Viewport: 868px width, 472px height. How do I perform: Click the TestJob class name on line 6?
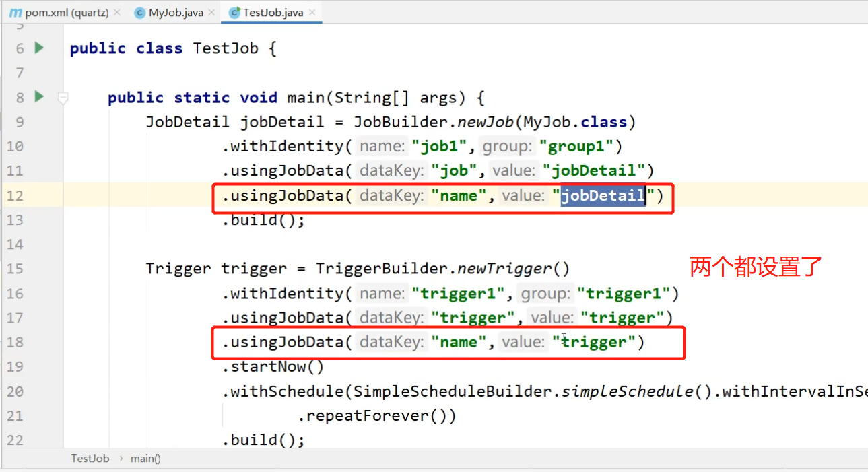[226, 48]
